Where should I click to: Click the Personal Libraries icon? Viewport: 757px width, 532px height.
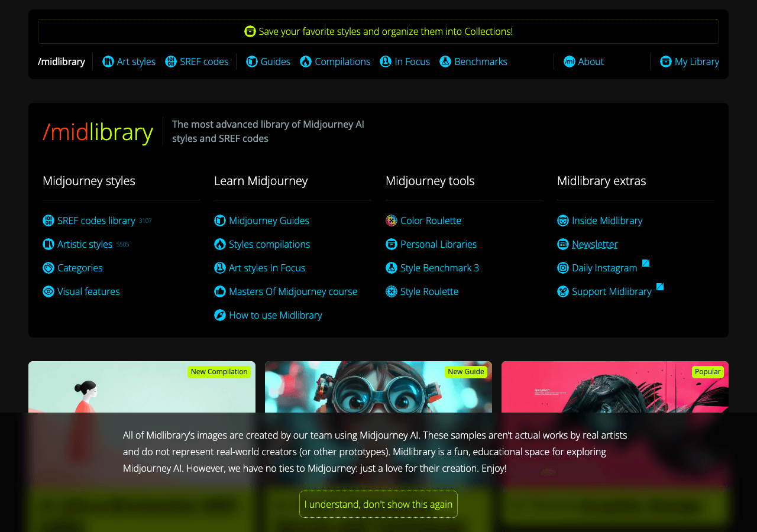tap(392, 244)
